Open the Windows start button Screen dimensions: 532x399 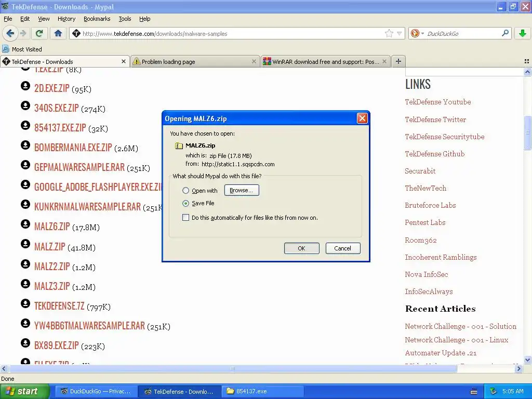pyautogui.click(x=25, y=391)
